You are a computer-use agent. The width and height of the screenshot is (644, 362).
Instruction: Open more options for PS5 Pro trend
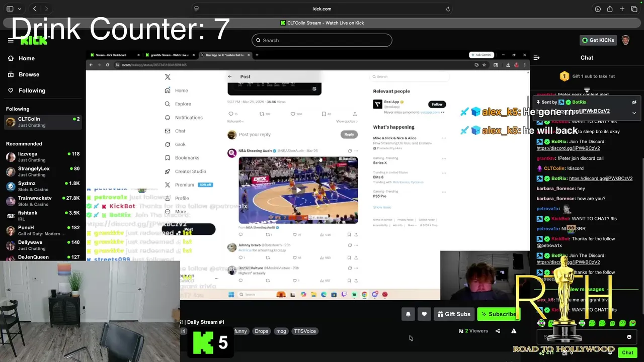(x=443, y=192)
